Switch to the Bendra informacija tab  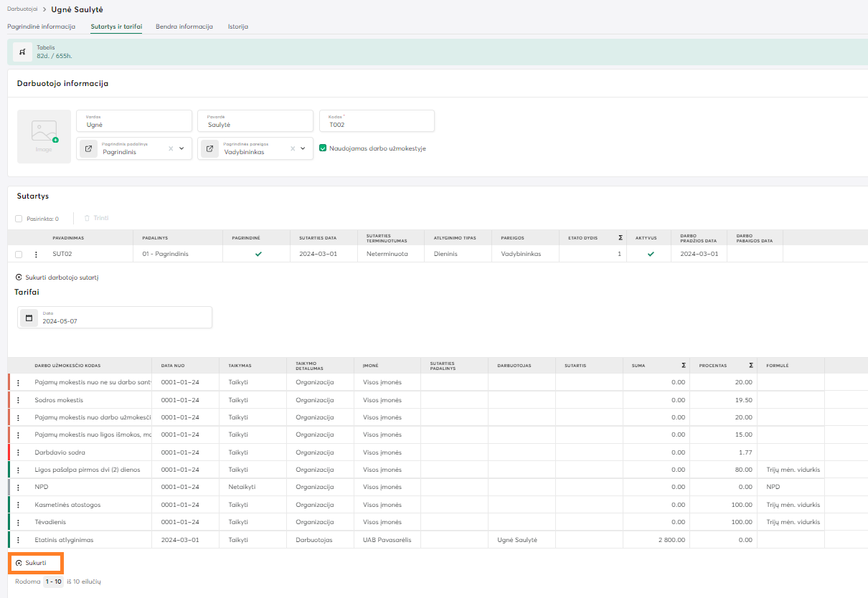click(184, 27)
